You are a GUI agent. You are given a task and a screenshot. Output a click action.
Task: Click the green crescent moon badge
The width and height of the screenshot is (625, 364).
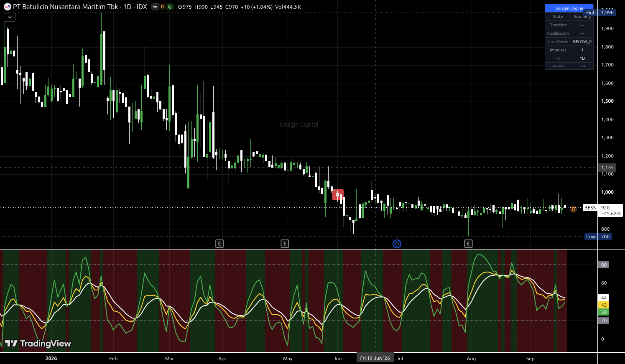click(170, 7)
